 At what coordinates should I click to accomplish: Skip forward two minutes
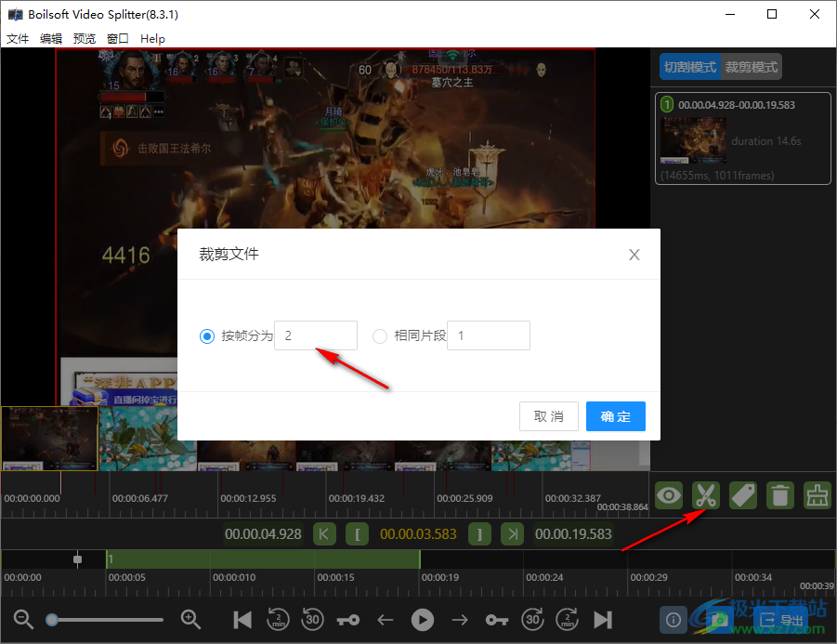(567, 620)
